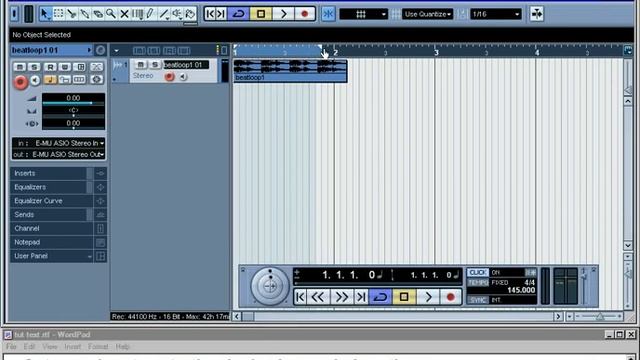Image resolution: width=640 pixels, height=360 pixels.
Task: Toggle Read automation in the Inspector
Action: tap(50, 67)
